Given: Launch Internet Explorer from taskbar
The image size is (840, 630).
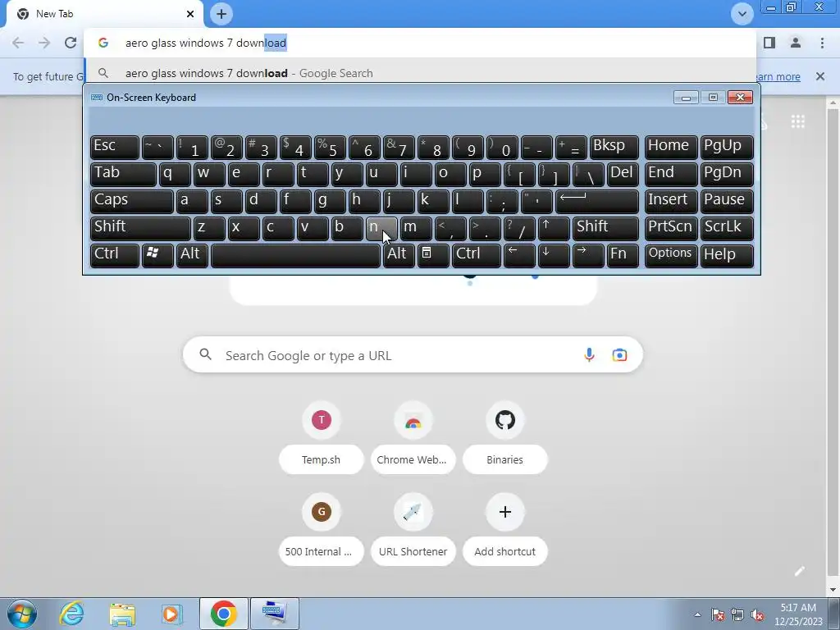Looking at the screenshot, I should tap(71, 614).
